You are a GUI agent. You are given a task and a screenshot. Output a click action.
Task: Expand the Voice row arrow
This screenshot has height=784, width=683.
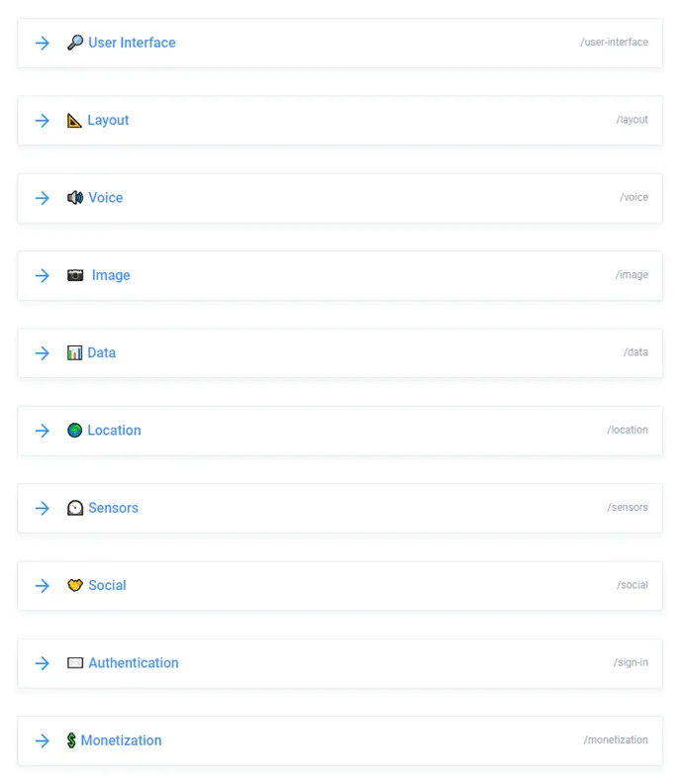(43, 198)
